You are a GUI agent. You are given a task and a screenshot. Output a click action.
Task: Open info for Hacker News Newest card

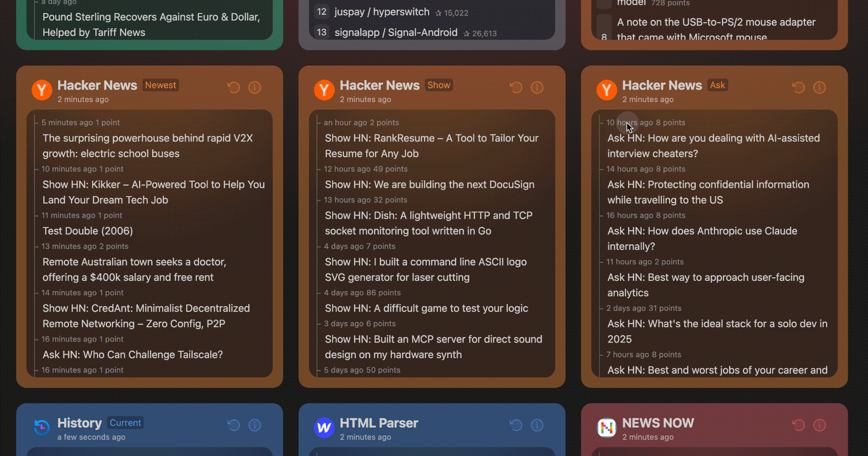coord(255,88)
